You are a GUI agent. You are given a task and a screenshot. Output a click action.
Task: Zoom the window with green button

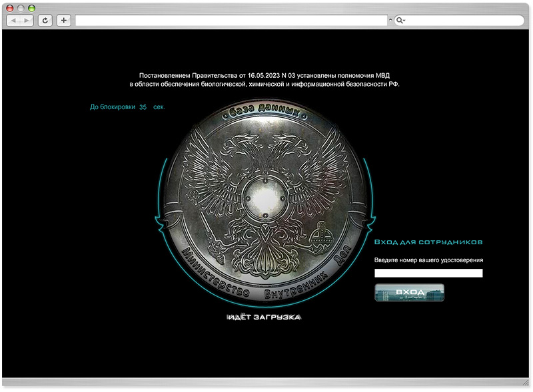[x=31, y=8]
